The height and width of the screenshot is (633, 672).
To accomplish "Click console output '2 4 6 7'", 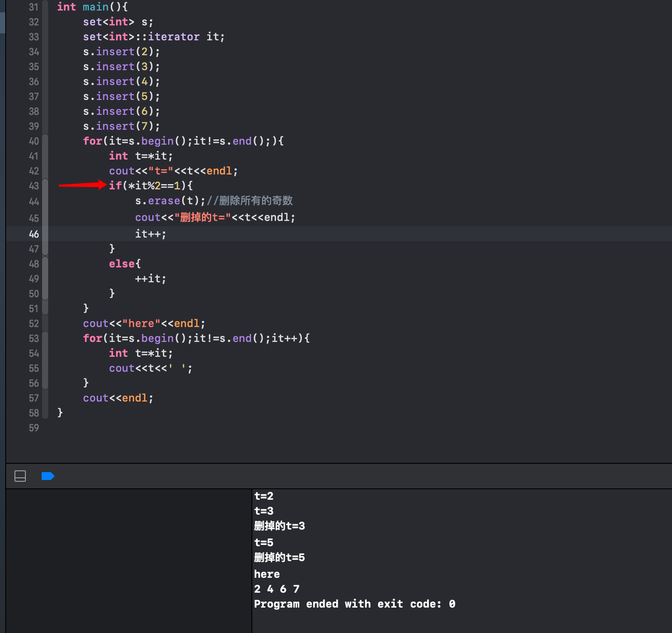I will tap(277, 589).
